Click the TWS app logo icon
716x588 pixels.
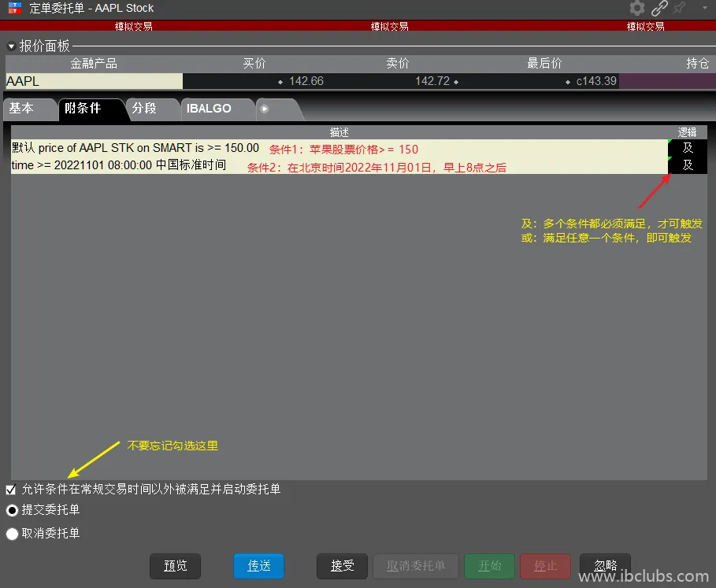(14, 8)
